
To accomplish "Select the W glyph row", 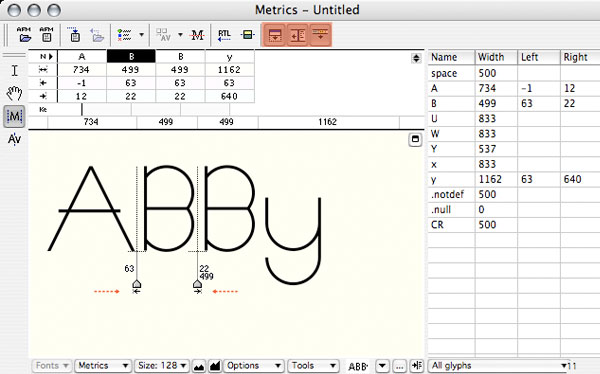I will point(514,134).
